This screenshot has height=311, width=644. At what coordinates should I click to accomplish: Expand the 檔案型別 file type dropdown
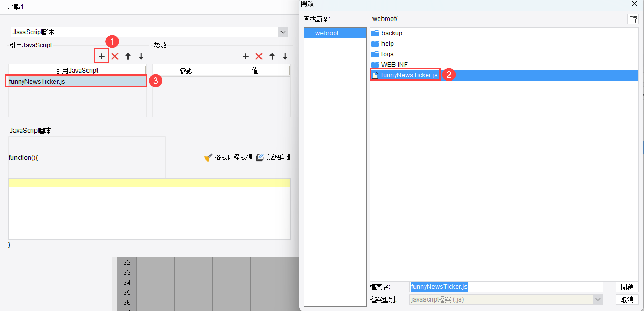tap(598, 299)
